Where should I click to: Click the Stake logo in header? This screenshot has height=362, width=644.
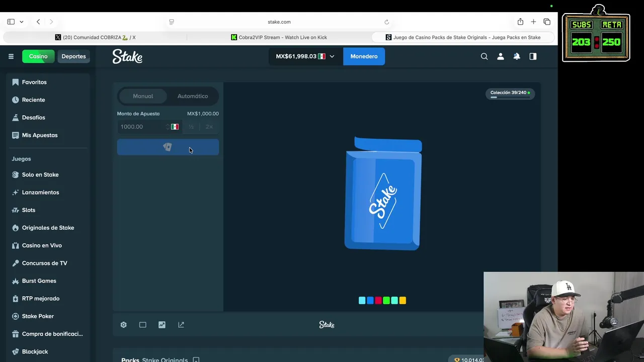coord(127,56)
